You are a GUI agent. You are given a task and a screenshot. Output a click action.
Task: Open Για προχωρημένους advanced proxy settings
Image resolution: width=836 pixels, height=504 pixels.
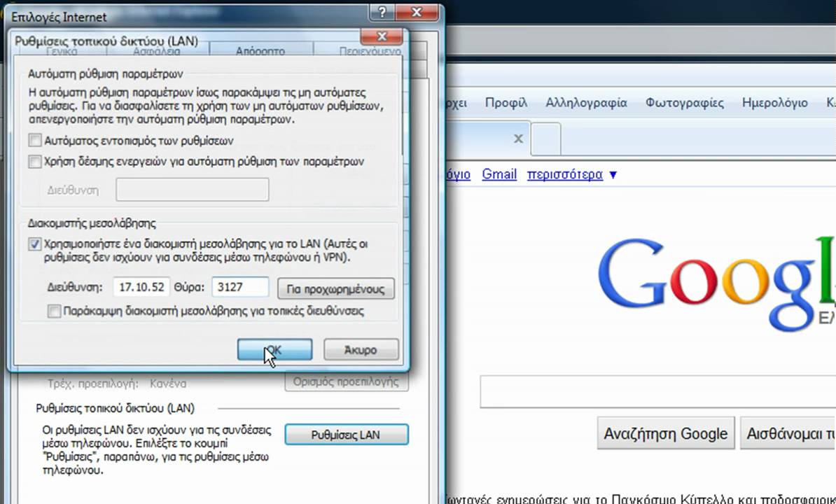pyautogui.click(x=336, y=289)
